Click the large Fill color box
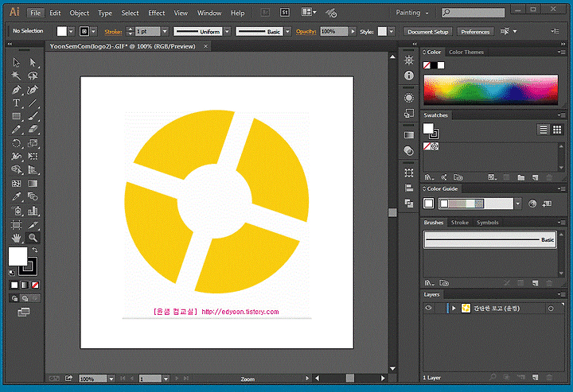The height and width of the screenshot is (392, 573). [x=18, y=256]
